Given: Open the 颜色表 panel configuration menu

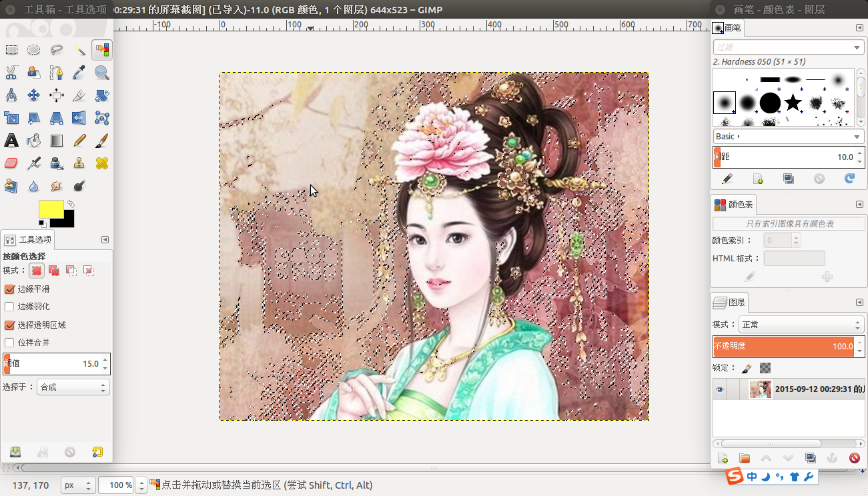Looking at the screenshot, I should click(x=859, y=205).
